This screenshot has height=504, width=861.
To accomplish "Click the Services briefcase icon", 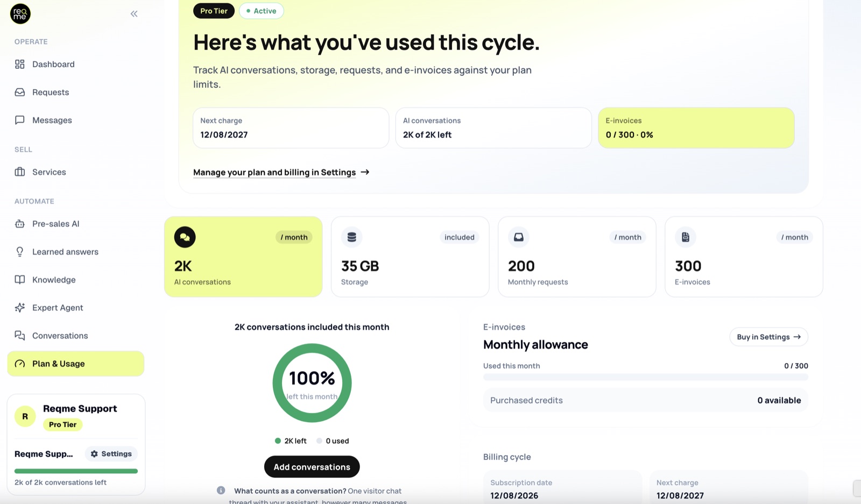I will click(x=20, y=172).
